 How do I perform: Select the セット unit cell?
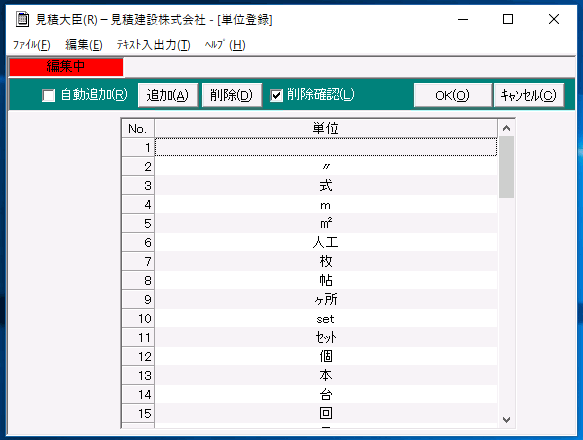(326, 337)
